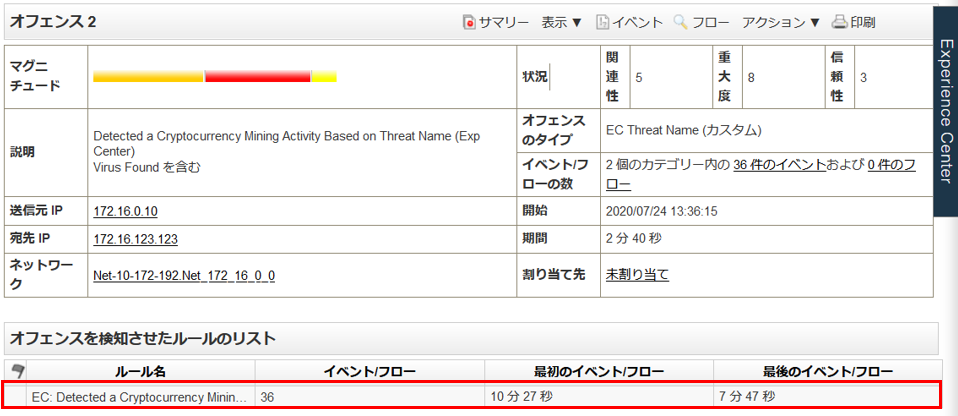Click the relevance (関連性) value 5
Viewport: 958px width, 416px height.
pyautogui.click(x=638, y=78)
